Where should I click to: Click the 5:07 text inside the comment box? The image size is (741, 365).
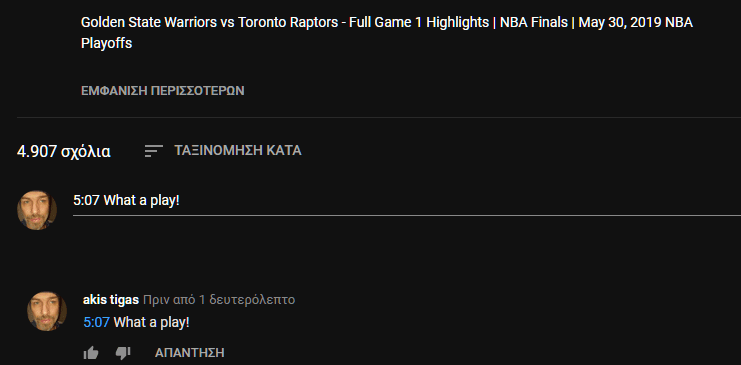point(86,200)
